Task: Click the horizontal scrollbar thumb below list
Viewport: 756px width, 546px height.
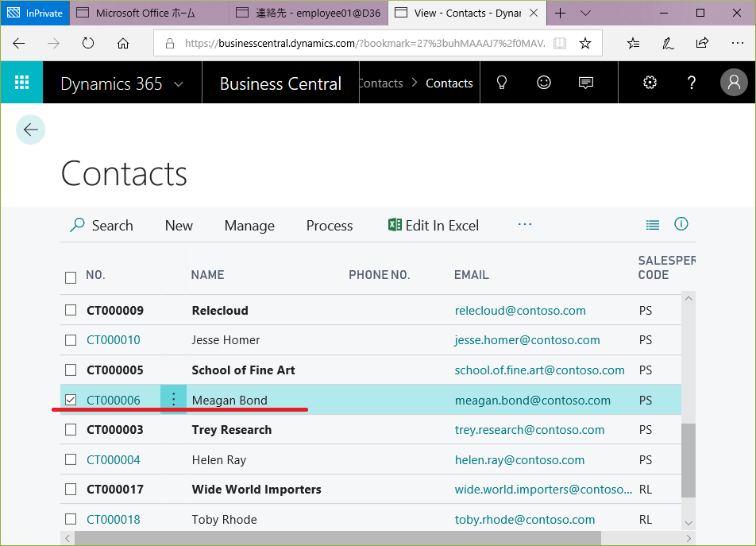Action: (x=337, y=538)
